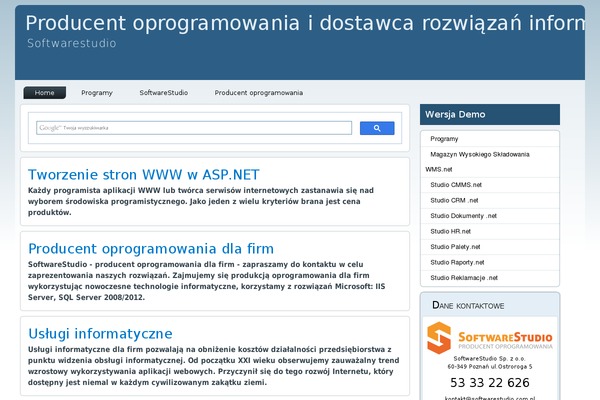
Task: Open Magazyn Wysokiego Składowania link
Action: coord(480,154)
